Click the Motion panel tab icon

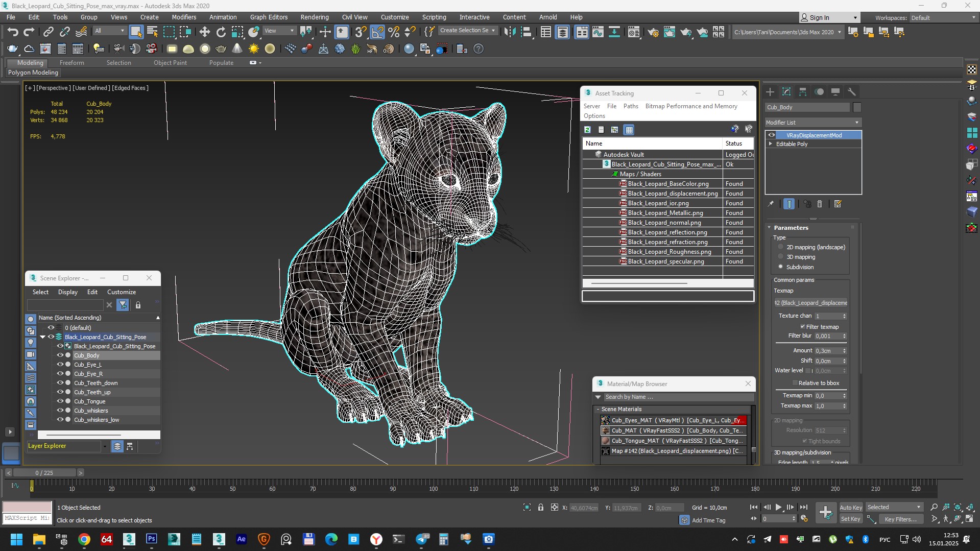819,92
